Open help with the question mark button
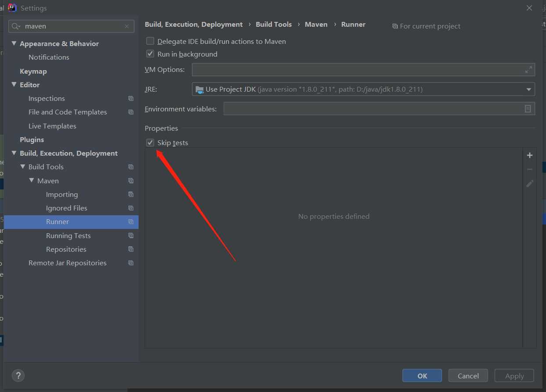The image size is (546, 392). (x=18, y=375)
